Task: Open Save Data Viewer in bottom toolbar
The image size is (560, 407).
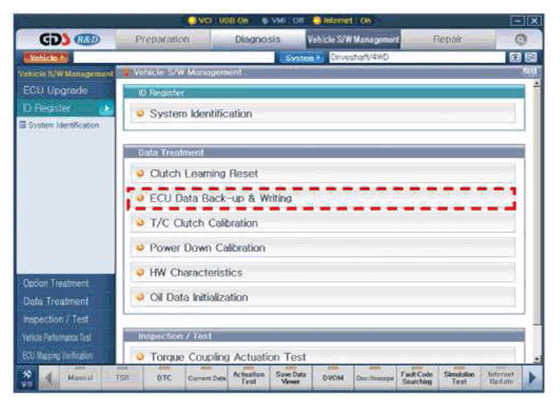Action: click(x=291, y=378)
